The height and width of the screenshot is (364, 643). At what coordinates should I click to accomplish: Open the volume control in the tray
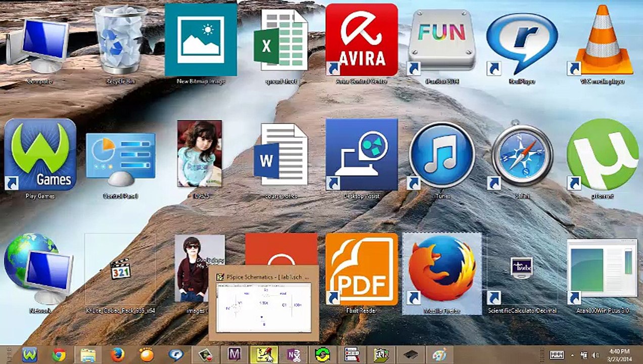[x=594, y=355]
